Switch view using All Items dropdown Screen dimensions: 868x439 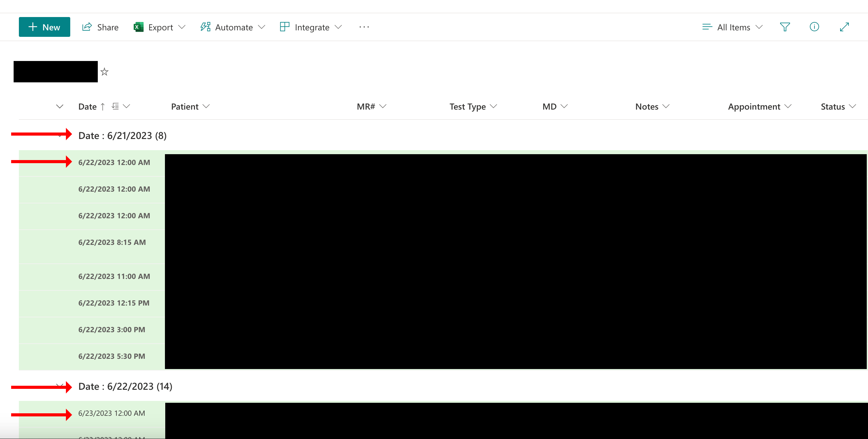click(x=732, y=27)
